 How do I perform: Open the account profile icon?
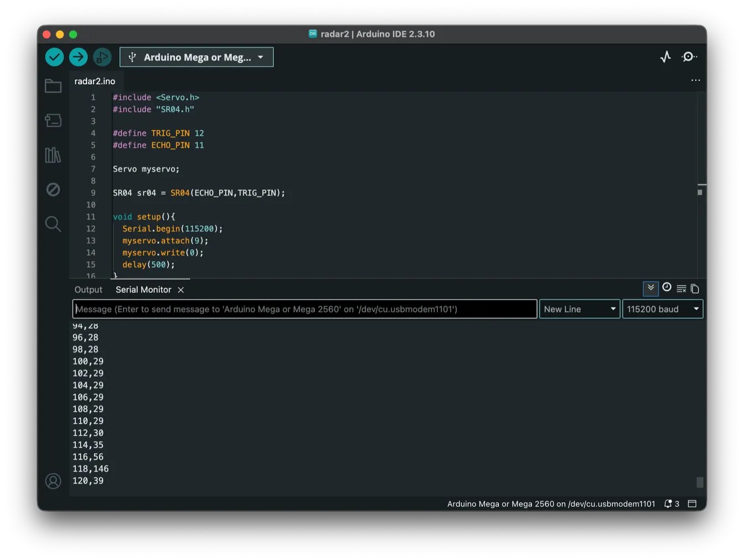tap(53, 481)
